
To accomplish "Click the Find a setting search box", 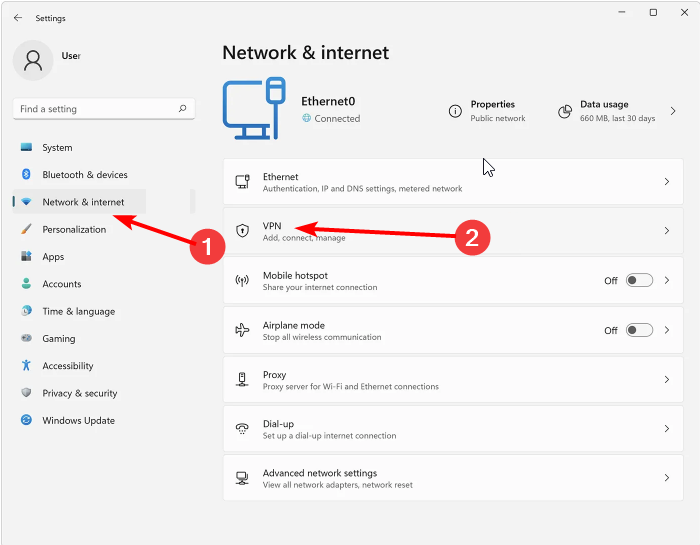I will click(x=104, y=108).
